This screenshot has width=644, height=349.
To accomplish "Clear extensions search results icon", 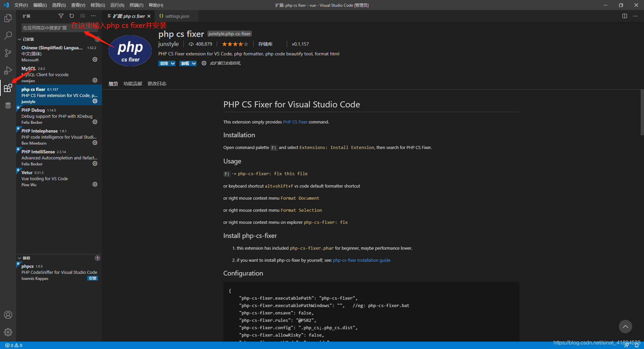I will tap(83, 16).
